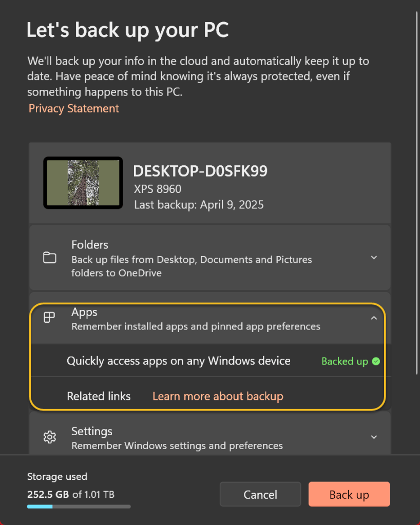Click the green Backed up checkmark icon
420x525 pixels.
[376, 361]
